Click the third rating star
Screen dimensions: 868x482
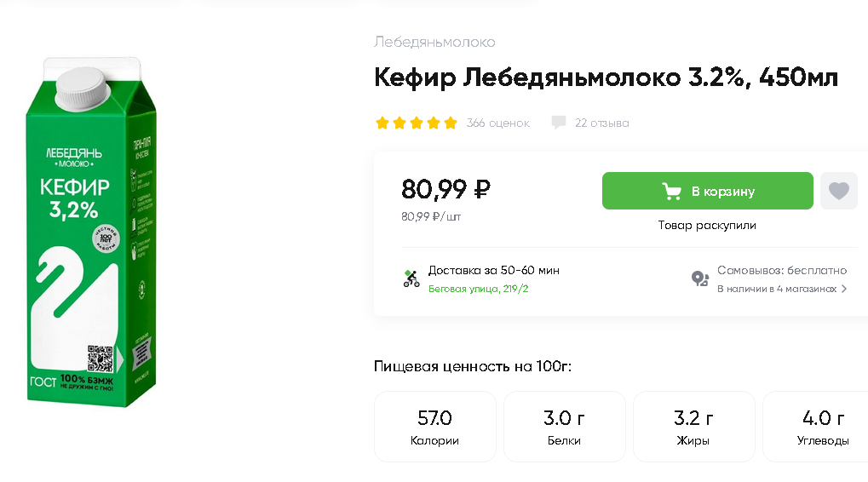click(417, 123)
